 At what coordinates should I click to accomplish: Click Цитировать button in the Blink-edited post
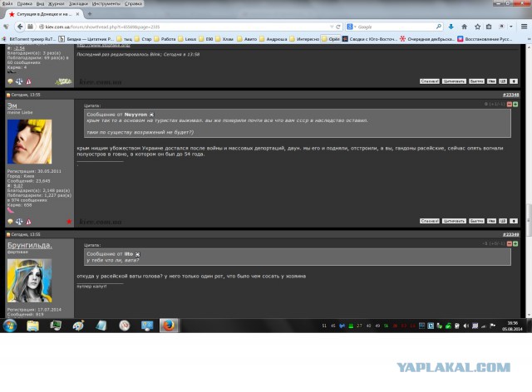coord(454,81)
